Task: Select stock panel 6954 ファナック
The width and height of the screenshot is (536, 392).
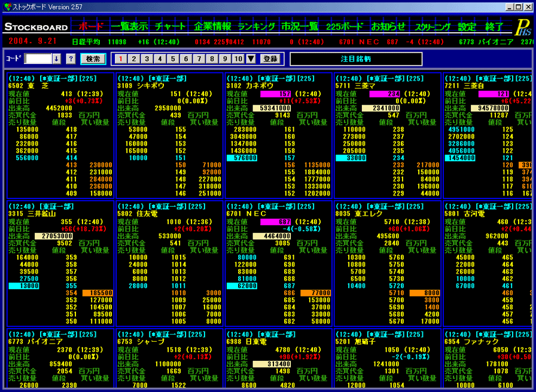Action: 471,342
